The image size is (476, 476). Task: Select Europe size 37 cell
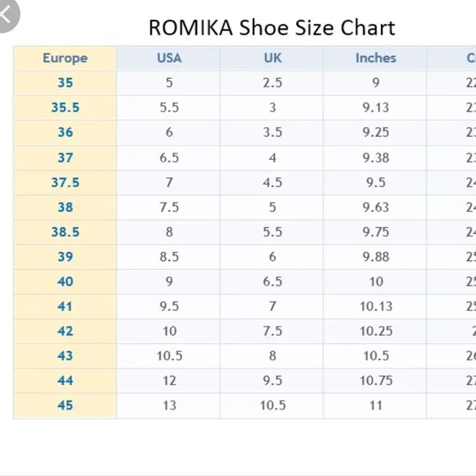(65, 158)
